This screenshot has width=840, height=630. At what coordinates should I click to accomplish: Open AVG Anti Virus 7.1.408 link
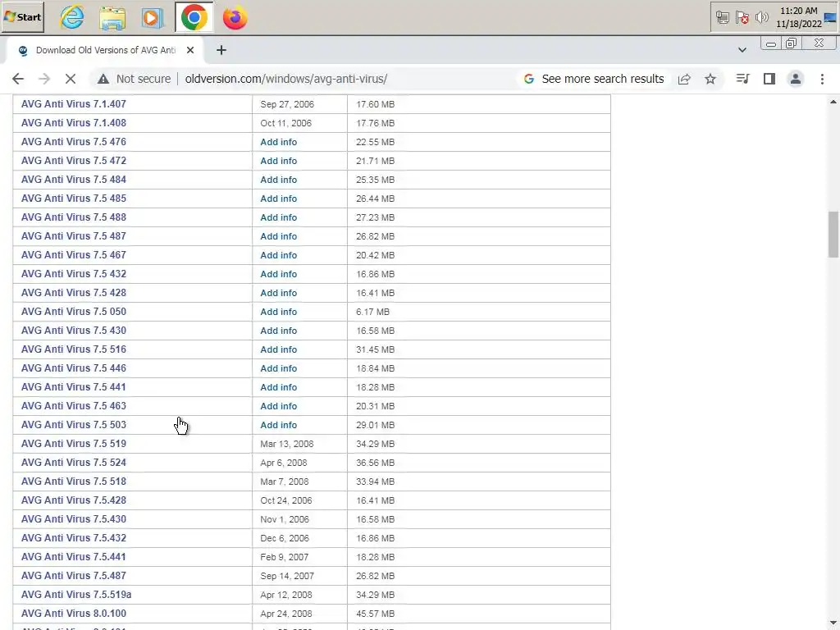73,123
